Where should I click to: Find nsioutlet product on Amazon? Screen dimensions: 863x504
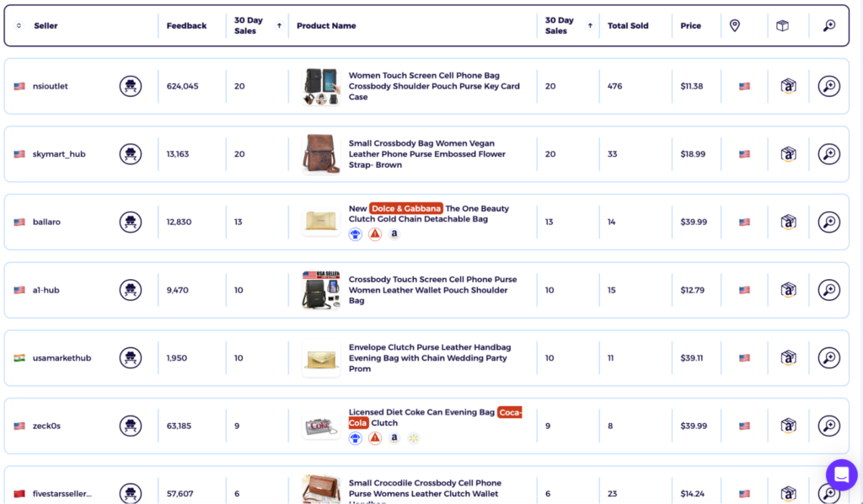pos(788,86)
